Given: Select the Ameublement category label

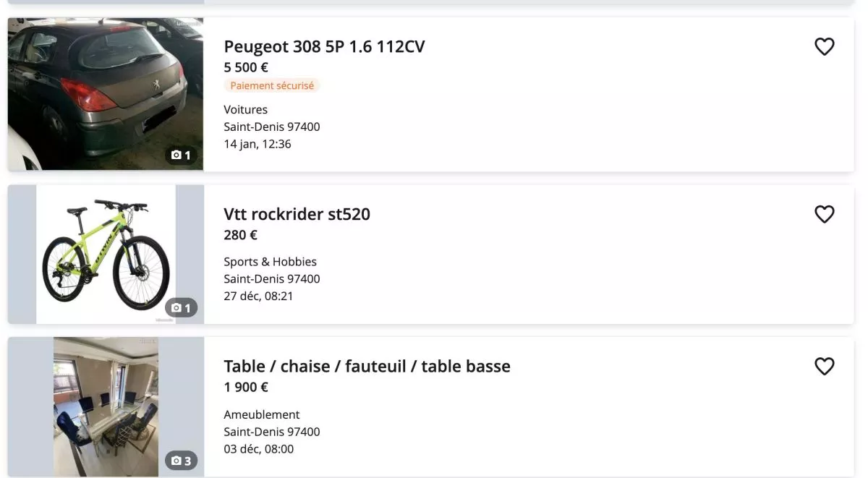Looking at the screenshot, I should 262,414.
